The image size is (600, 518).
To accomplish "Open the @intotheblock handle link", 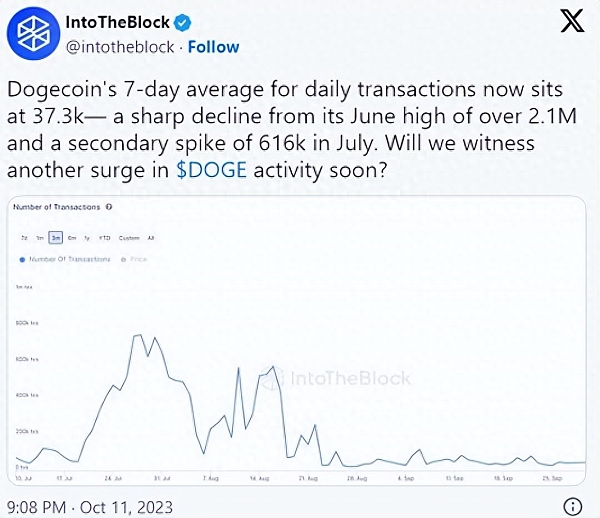I will coord(119,46).
